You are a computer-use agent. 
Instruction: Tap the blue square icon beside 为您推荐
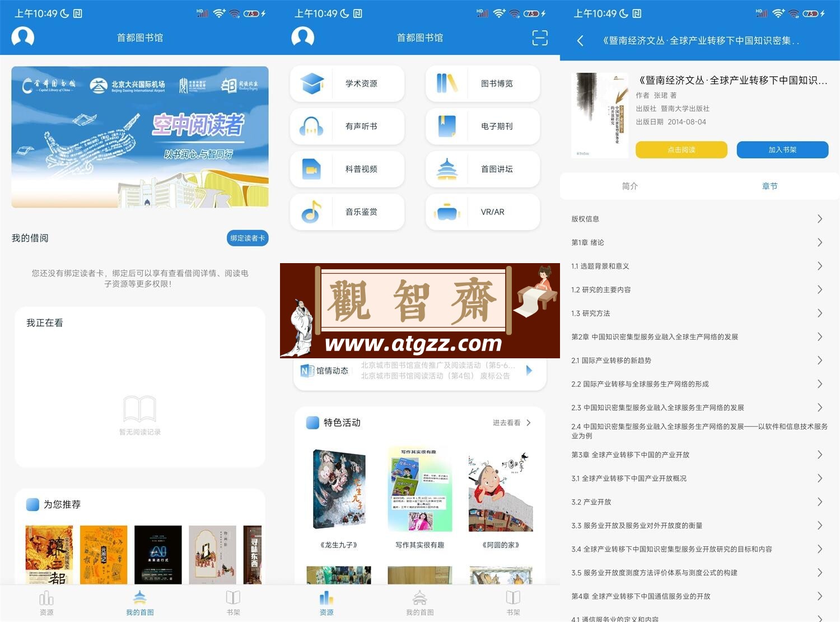(32, 504)
